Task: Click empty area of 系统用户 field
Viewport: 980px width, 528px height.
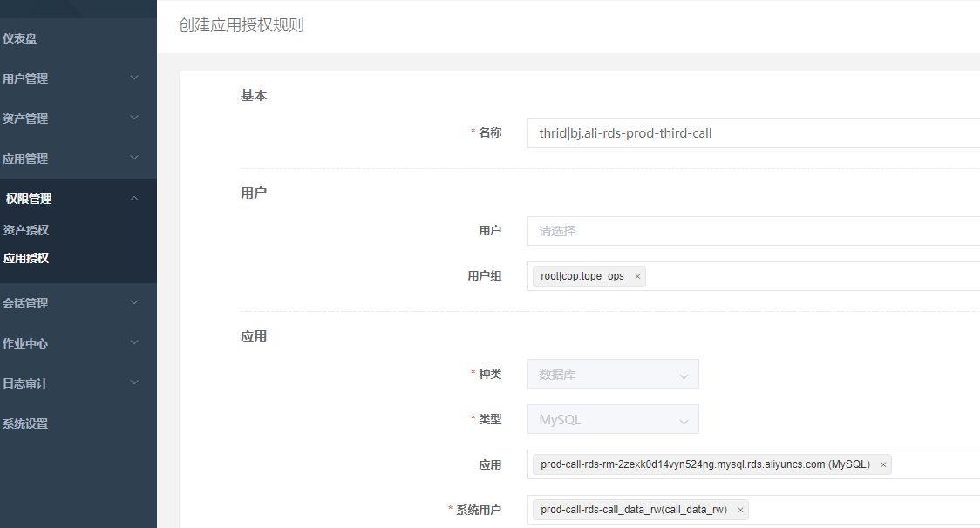Action: point(862,510)
